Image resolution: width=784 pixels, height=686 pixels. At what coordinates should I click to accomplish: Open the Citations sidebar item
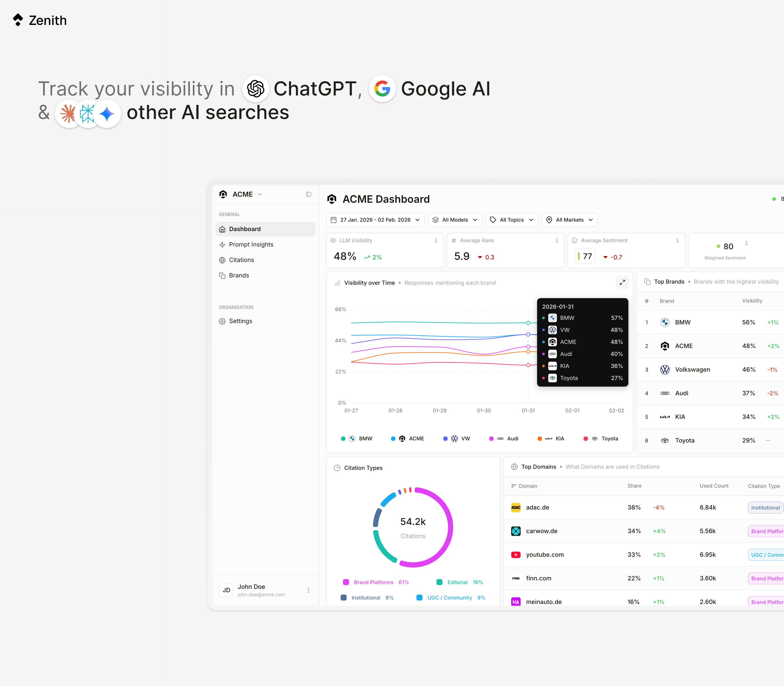pyautogui.click(x=241, y=260)
